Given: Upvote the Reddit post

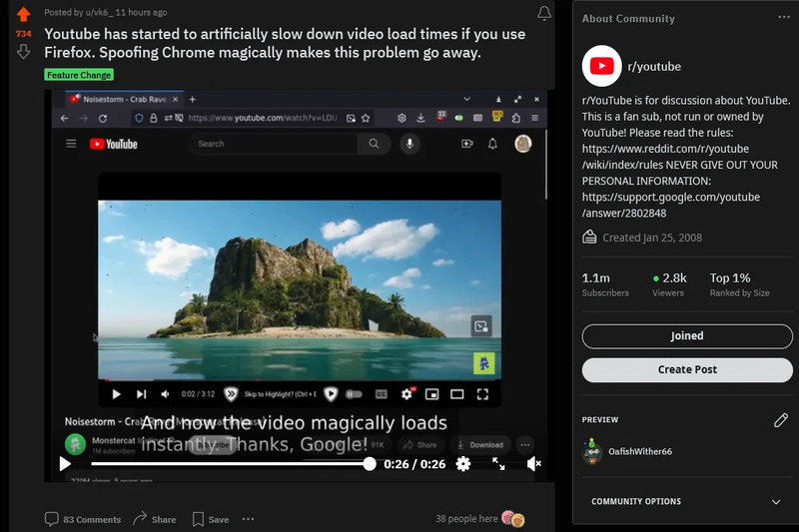Looking at the screenshot, I should (23, 14).
